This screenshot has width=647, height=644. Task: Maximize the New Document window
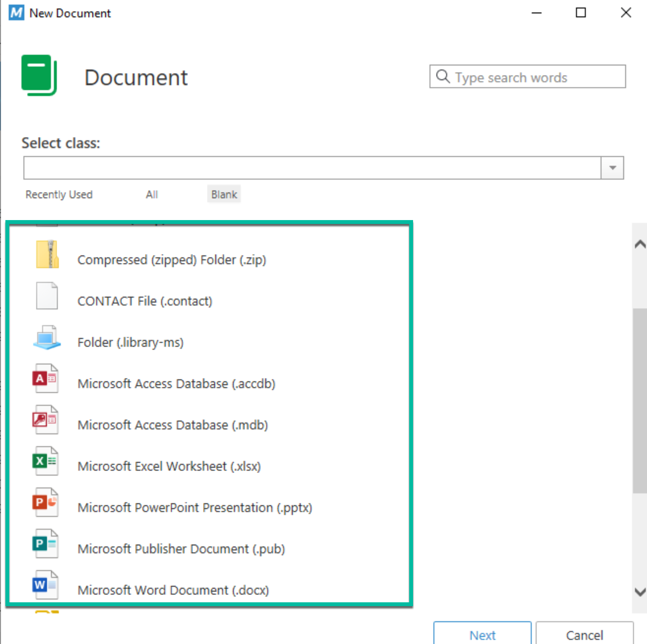pyautogui.click(x=581, y=13)
